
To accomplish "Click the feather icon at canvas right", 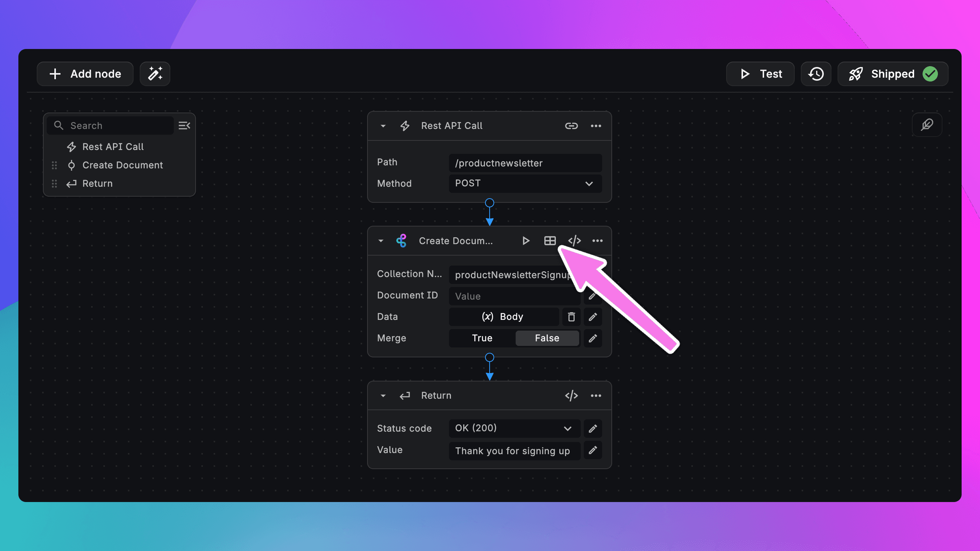I will tap(927, 125).
